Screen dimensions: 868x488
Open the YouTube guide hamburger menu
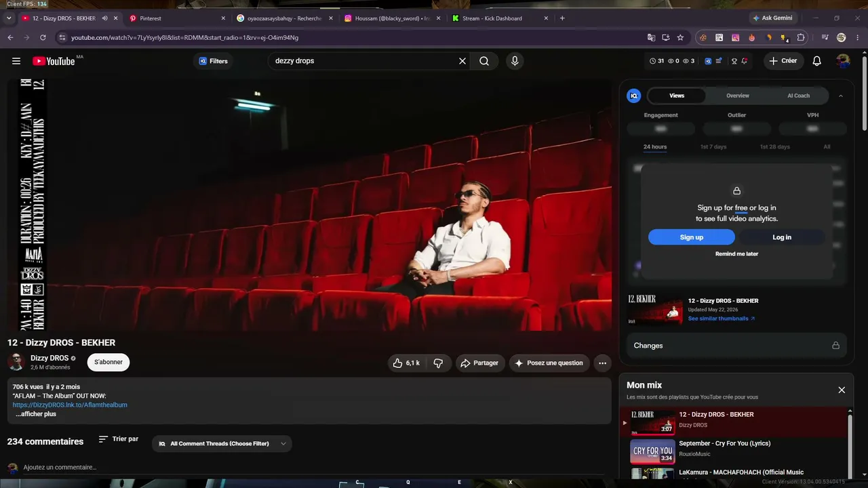point(16,61)
